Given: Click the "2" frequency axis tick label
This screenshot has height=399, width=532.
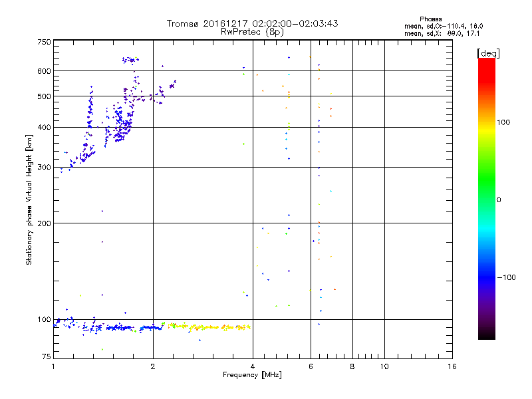Looking at the screenshot, I should pos(153,366).
